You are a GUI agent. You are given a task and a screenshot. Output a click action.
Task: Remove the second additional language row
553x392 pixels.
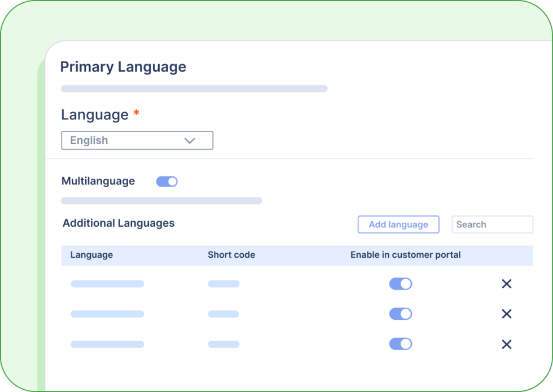click(x=506, y=314)
